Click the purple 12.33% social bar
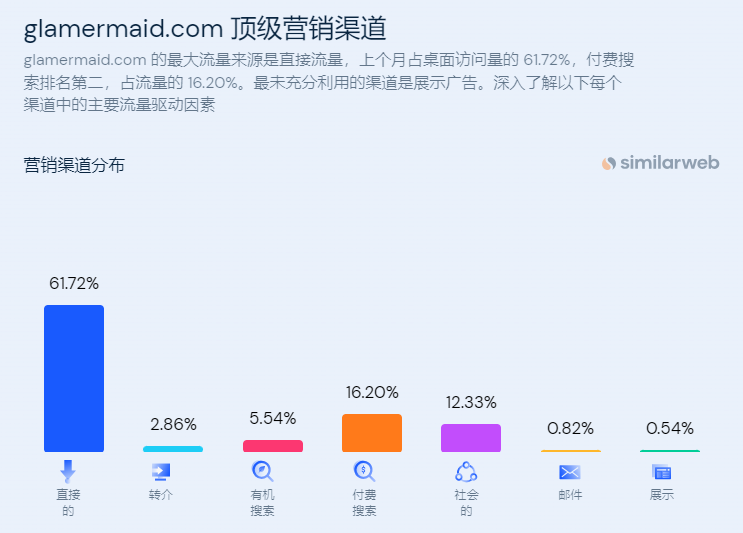Image resolution: width=743 pixels, height=533 pixels. [471, 438]
